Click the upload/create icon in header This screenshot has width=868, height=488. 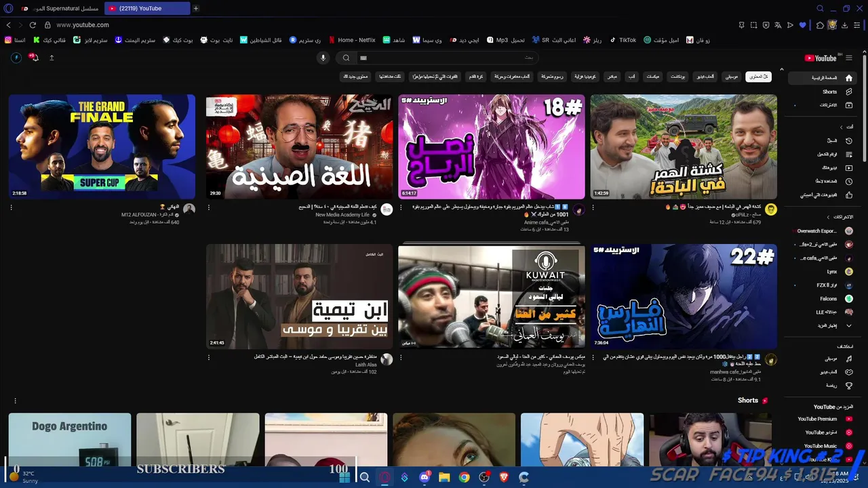[52, 58]
